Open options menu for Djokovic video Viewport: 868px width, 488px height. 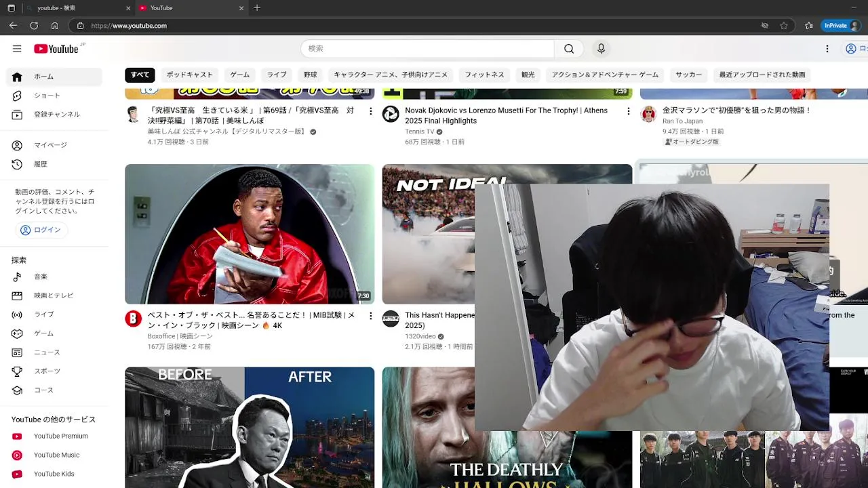pyautogui.click(x=628, y=111)
